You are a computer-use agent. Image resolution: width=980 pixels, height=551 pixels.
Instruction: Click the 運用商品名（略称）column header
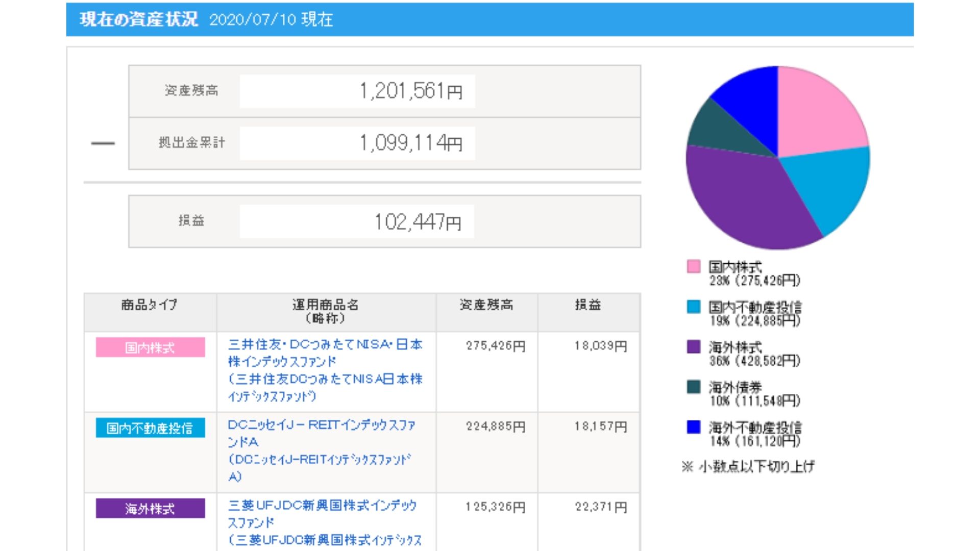coord(326,311)
